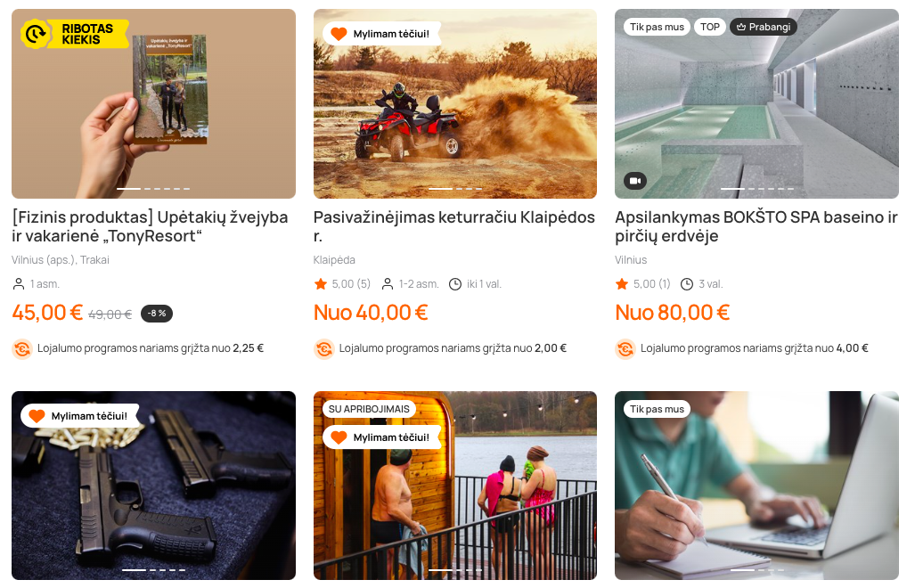Click loyalty cashback icon under Nuo 80,00 € price
The height and width of the screenshot is (588, 915).
coord(625,349)
